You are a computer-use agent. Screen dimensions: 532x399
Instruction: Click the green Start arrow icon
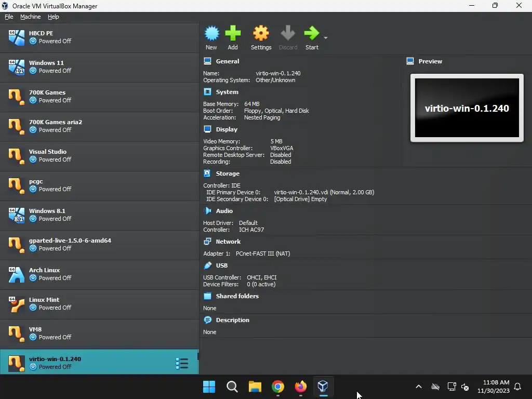pos(312,33)
